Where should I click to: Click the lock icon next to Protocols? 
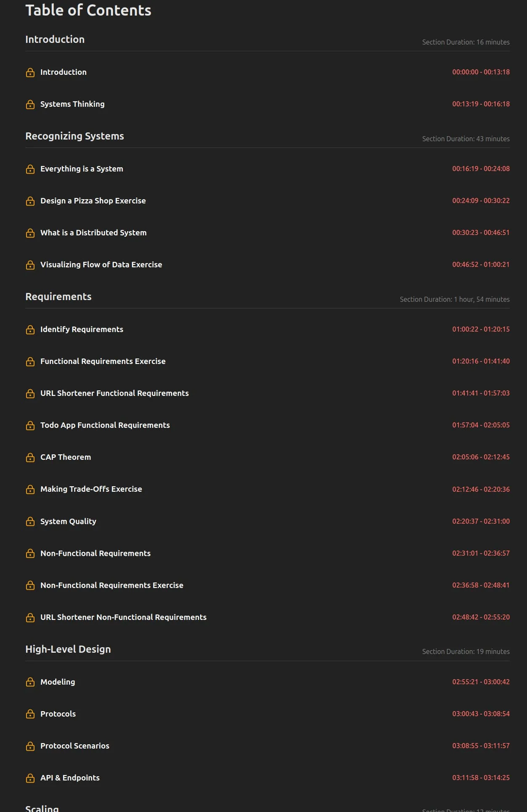[30, 714]
